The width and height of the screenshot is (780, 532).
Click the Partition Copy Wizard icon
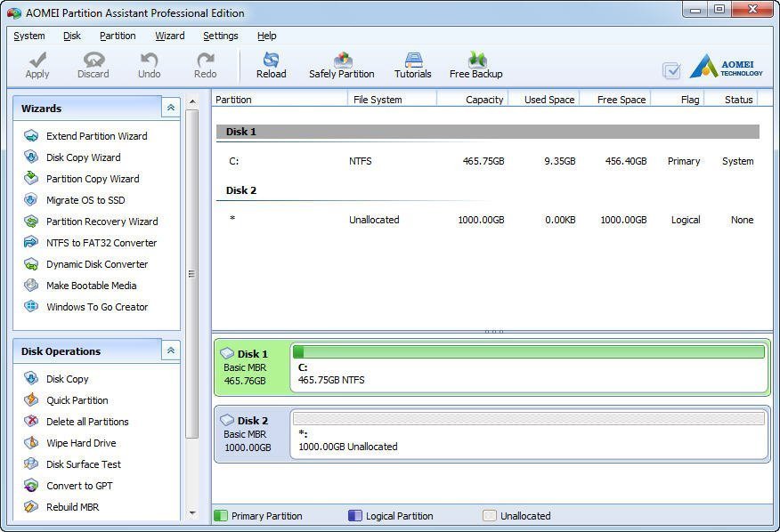pos(31,179)
